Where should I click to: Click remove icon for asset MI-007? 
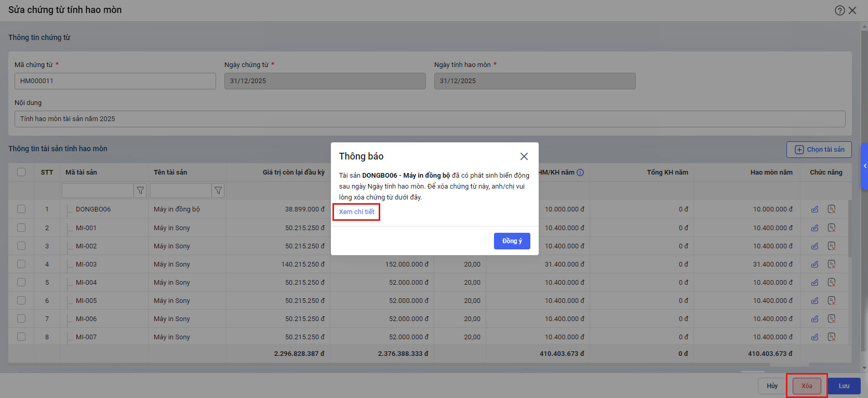831,337
